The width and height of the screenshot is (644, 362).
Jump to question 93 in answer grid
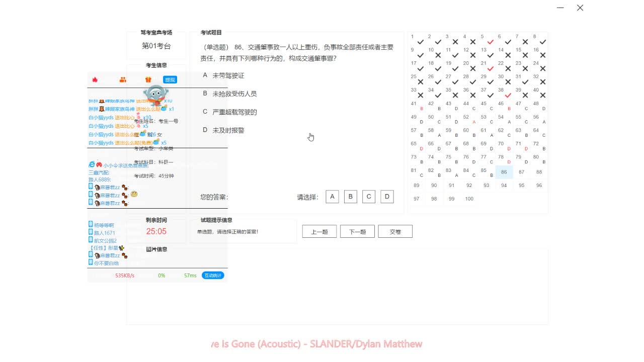(x=486, y=186)
